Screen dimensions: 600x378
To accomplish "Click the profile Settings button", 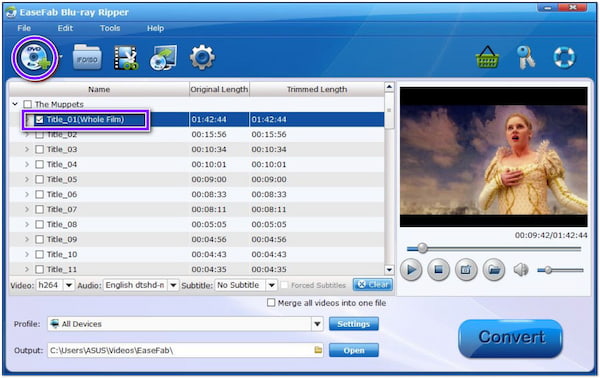I will coord(354,324).
